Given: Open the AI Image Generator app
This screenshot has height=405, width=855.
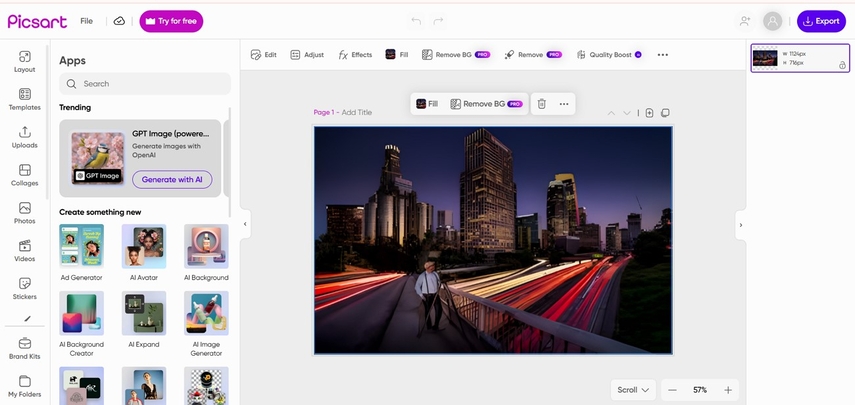Looking at the screenshot, I should click(x=206, y=324).
